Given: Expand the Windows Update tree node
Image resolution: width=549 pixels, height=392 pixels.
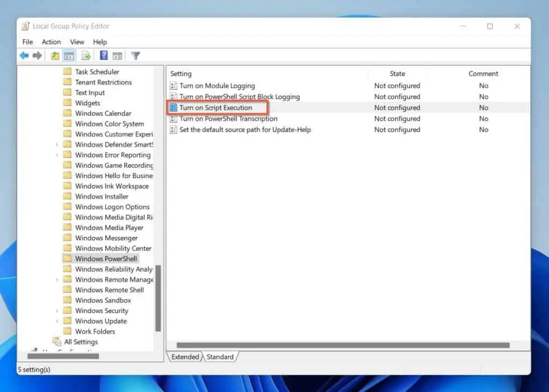Looking at the screenshot, I should (57, 321).
